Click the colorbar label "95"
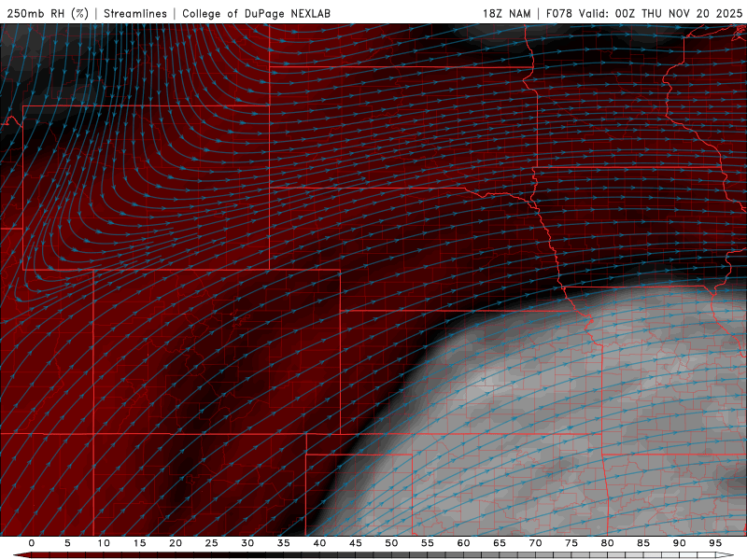This screenshot has width=747, height=560. (x=715, y=543)
